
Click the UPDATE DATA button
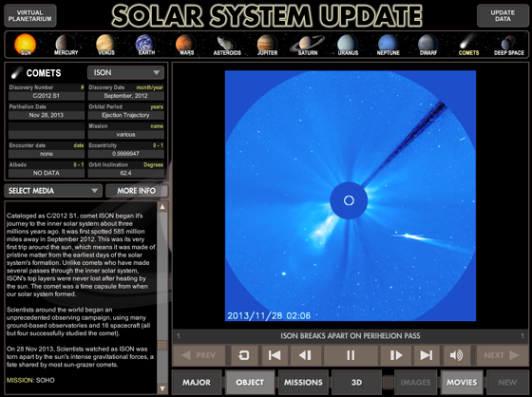(x=503, y=15)
